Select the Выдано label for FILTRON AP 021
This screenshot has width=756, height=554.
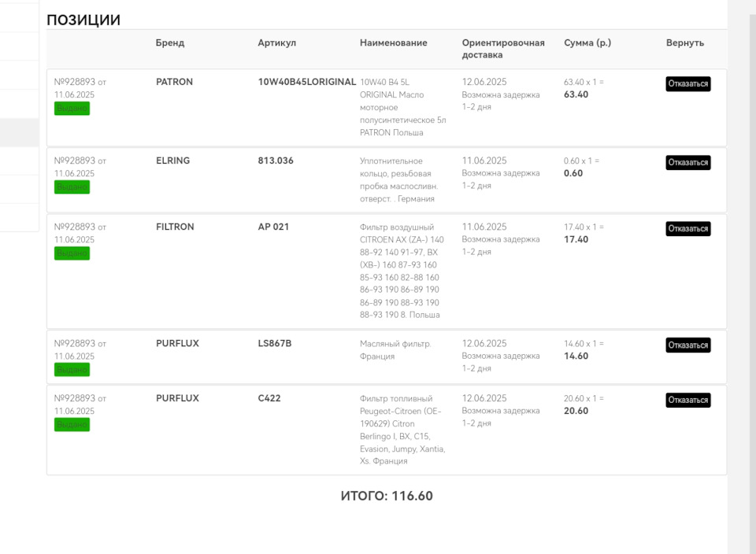[x=72, y=253]
